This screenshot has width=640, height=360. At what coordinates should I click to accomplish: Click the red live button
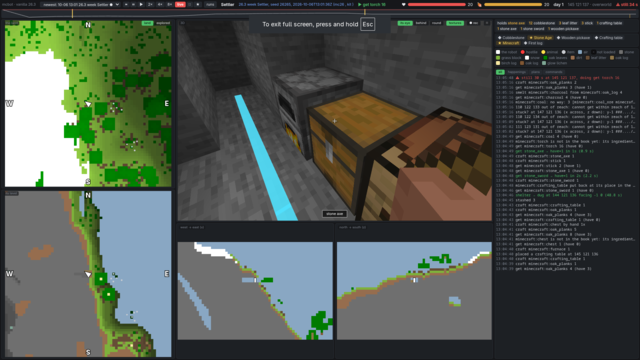click(x=180, y=4)
